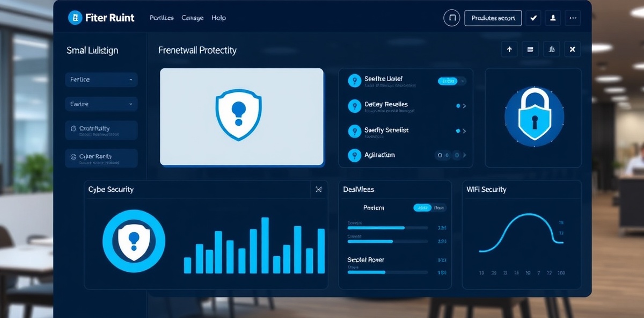The width and height of the screenshot is (644, 318).
Task: Open the Portiles menu
Action: click(x=162, y=18)
